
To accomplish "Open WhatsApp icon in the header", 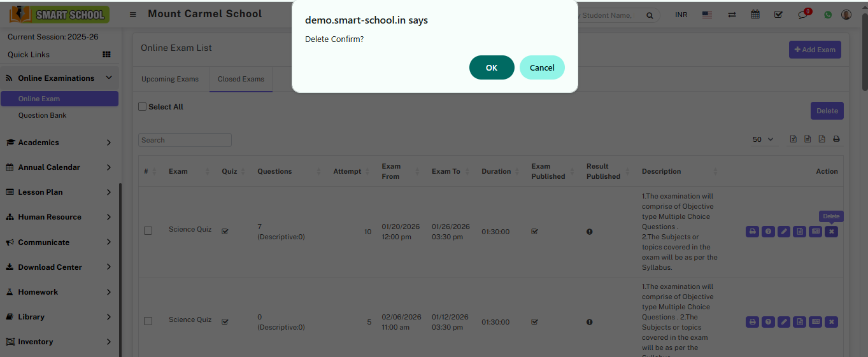I will (x=827, y=15).
